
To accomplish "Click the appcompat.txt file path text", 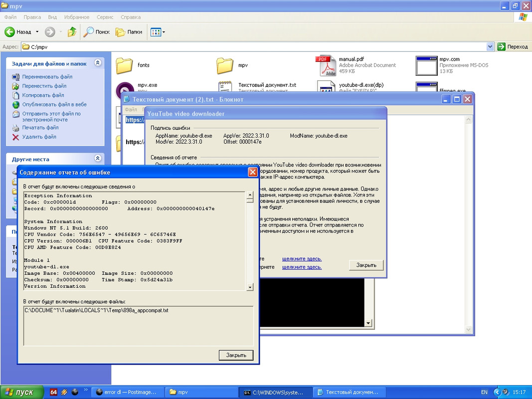I will (96, 310).
